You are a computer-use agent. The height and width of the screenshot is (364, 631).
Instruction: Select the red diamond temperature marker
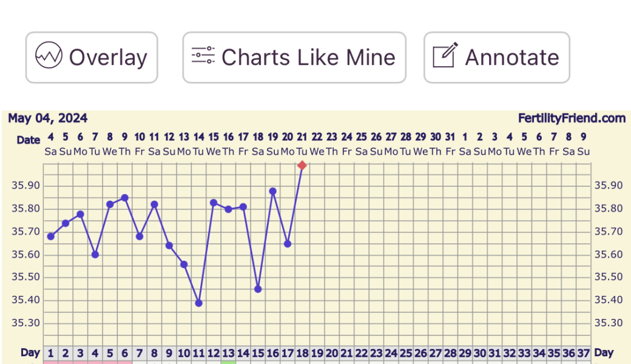(302, 166)
